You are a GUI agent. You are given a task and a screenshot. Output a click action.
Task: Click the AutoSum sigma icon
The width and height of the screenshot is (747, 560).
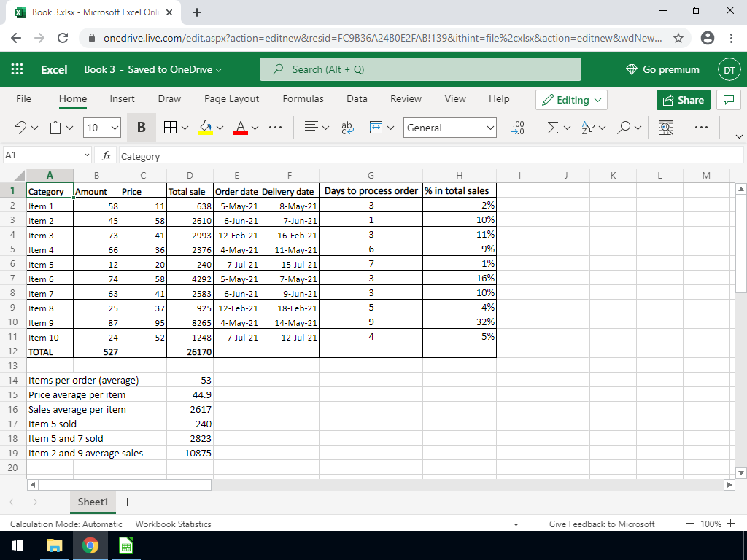pyautogui.click(x=554, y=128)
